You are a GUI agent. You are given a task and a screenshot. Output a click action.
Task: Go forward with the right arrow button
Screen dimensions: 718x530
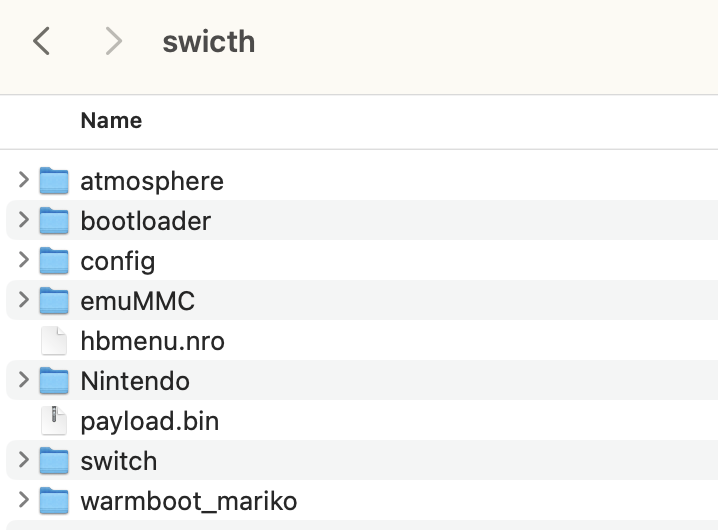[114, 41]
